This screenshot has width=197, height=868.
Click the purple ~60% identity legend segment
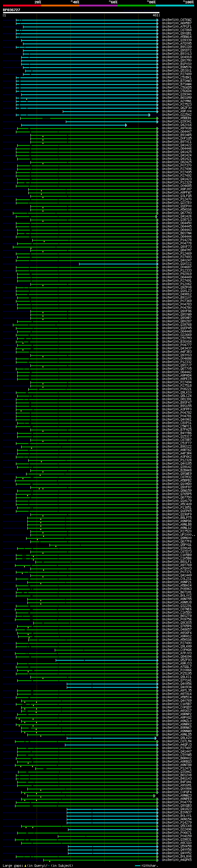point(98,6)
